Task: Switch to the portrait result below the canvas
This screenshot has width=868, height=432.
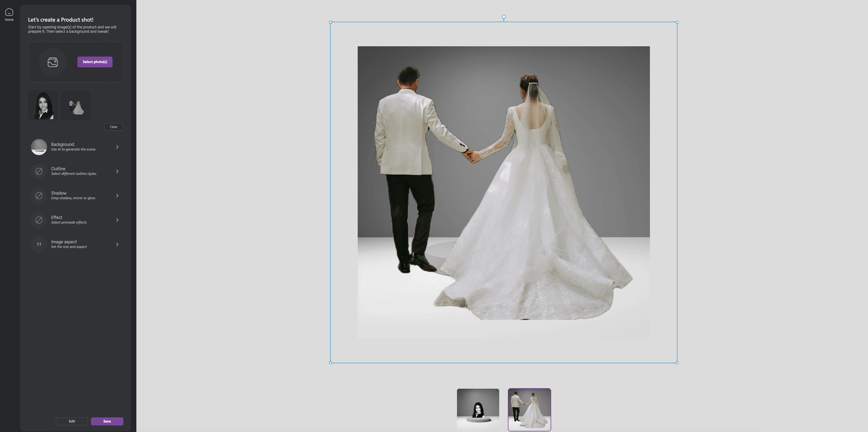Action: 478,409
